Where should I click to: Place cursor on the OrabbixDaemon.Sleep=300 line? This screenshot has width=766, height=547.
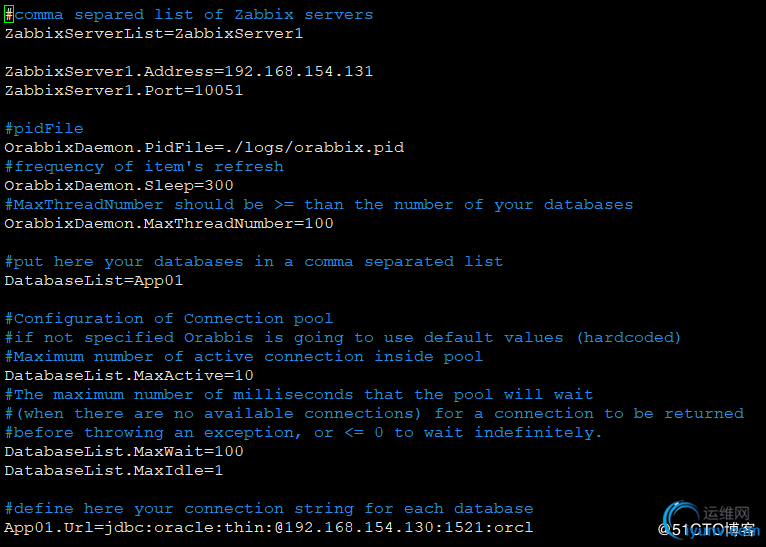tap(118, 186)
